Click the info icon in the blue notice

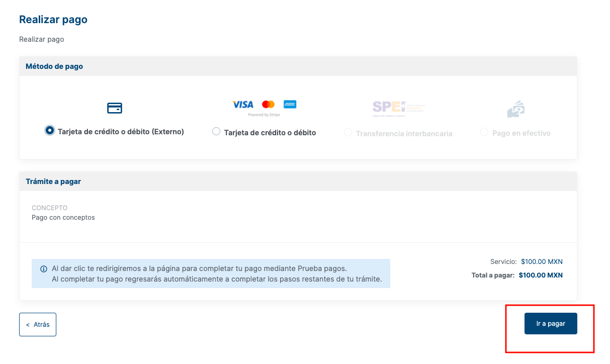(x=44, y=268)
